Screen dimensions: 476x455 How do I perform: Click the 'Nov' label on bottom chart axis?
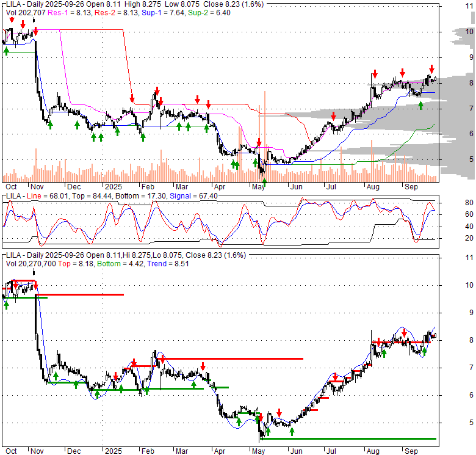click(37, 451)
